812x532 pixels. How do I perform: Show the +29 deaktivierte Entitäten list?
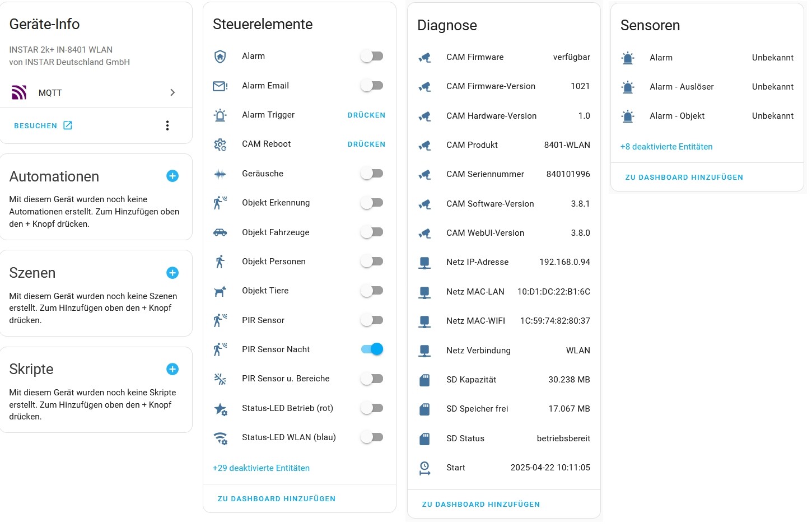pyautogui.click(x=261, y=468)
